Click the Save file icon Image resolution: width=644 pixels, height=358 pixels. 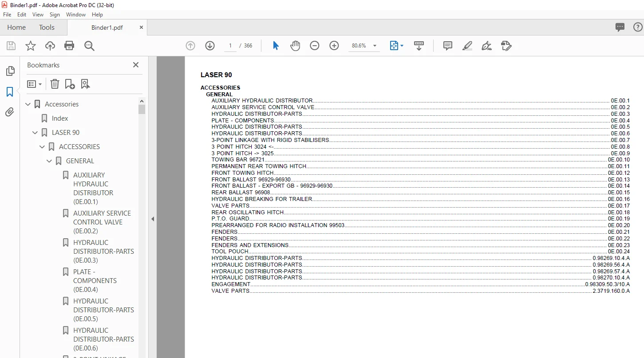coord(11,46)
